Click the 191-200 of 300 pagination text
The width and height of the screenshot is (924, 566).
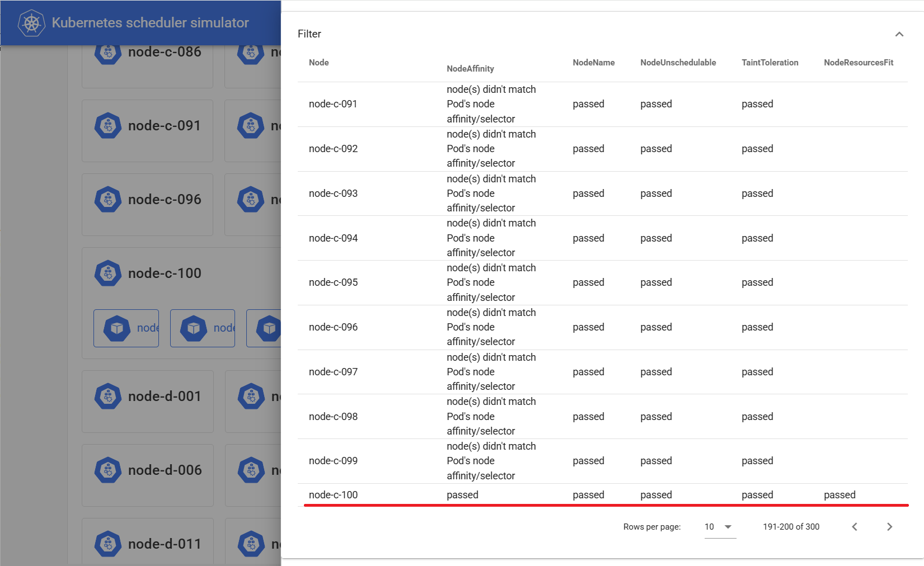click(x=791, y=527)
